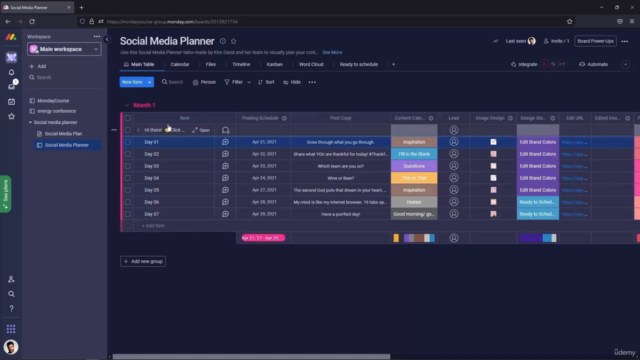Tick the Day 04 row checkbox
640x360 pixels.
(128, 178)
